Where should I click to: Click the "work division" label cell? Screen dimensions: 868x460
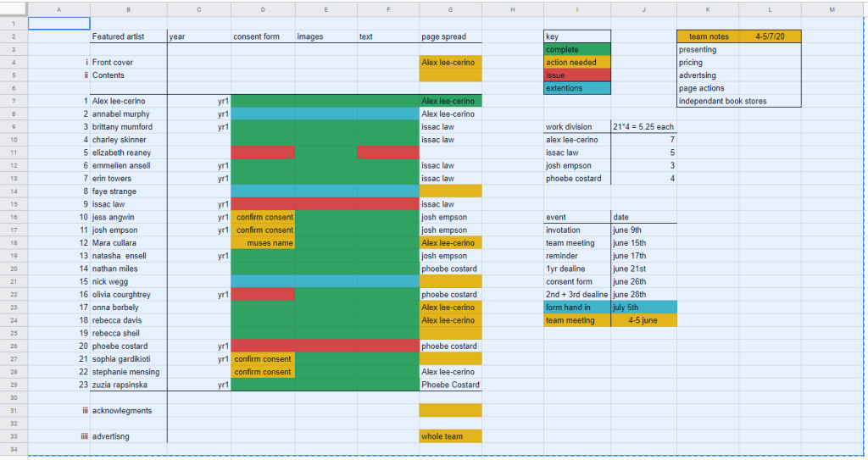pyautogui.click(x=576, y=127)
